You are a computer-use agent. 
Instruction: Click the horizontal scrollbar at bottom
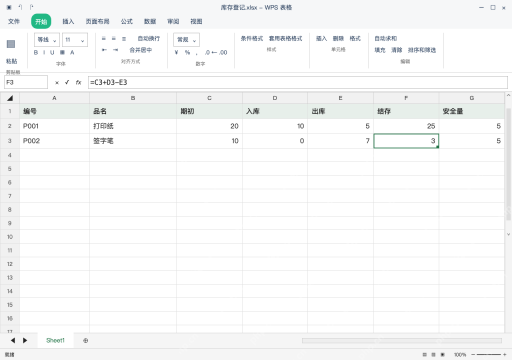pyautogui.click(x=402, y=340)
